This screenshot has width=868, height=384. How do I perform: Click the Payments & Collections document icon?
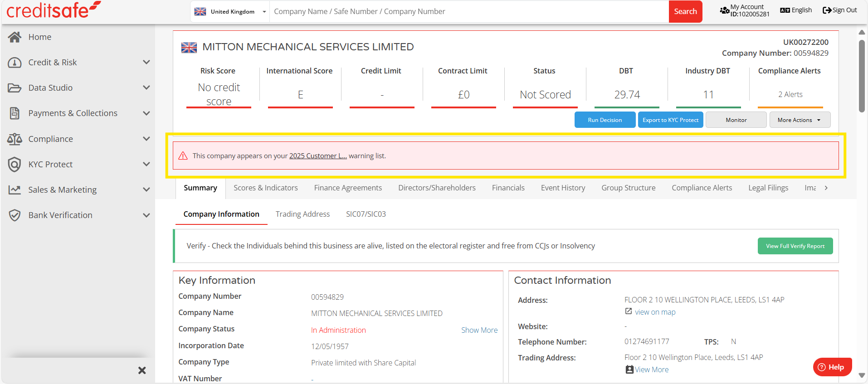coord(15,113)
